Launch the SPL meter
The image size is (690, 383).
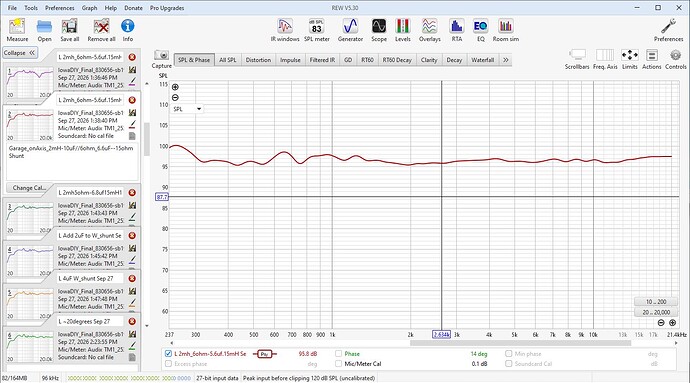[316, 30]
